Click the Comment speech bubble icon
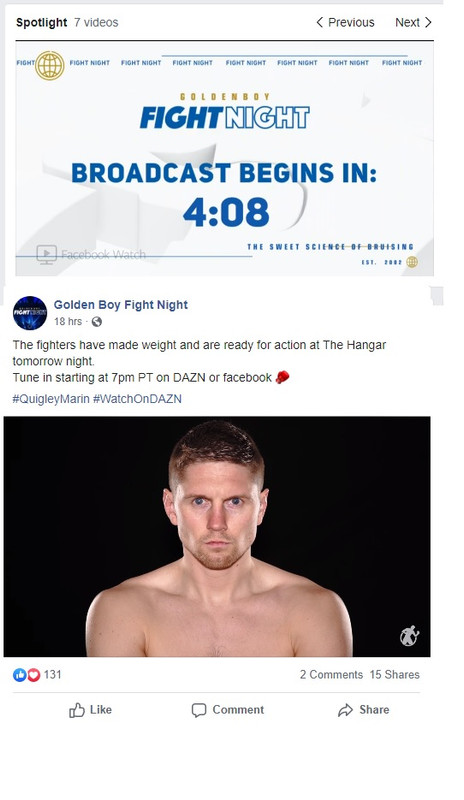This screenshot has height=800, width=464. point(199,710)
